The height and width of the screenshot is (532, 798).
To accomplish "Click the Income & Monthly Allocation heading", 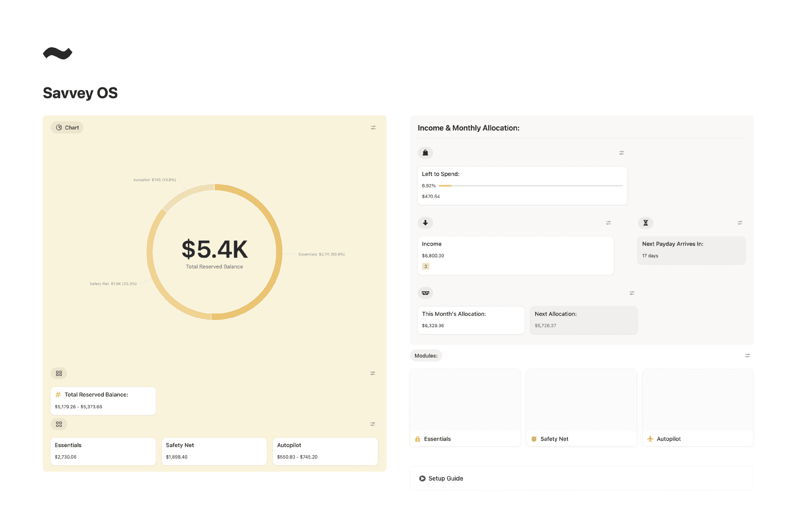I will tap(469, 128).
